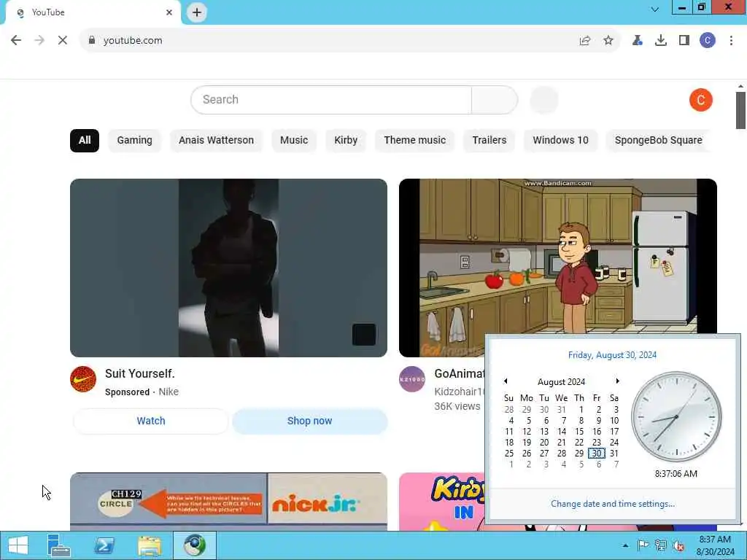Open the Windows Start button
This screenshot has height=560, width=747.
(18, 545)
